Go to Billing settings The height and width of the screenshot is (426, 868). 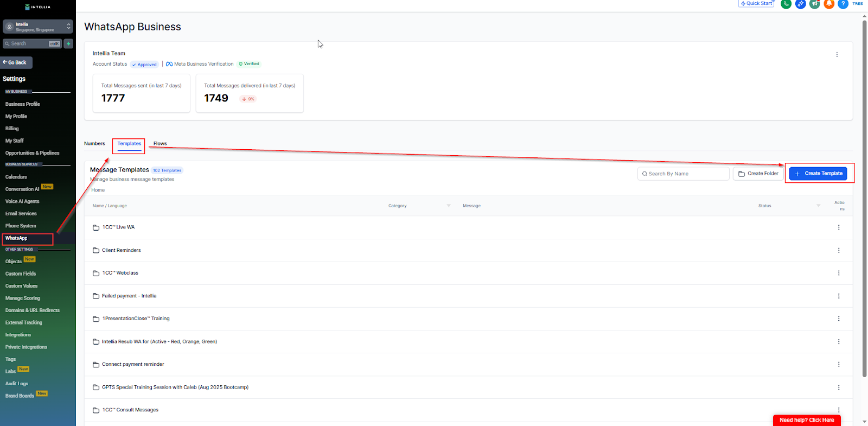coord(12,129)
